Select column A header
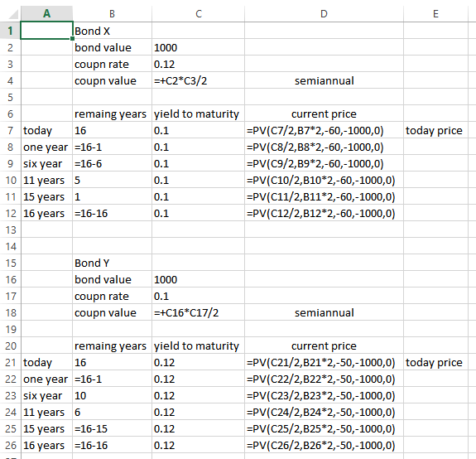Screen dimensions: 476x459 click(x=46, y=13)
